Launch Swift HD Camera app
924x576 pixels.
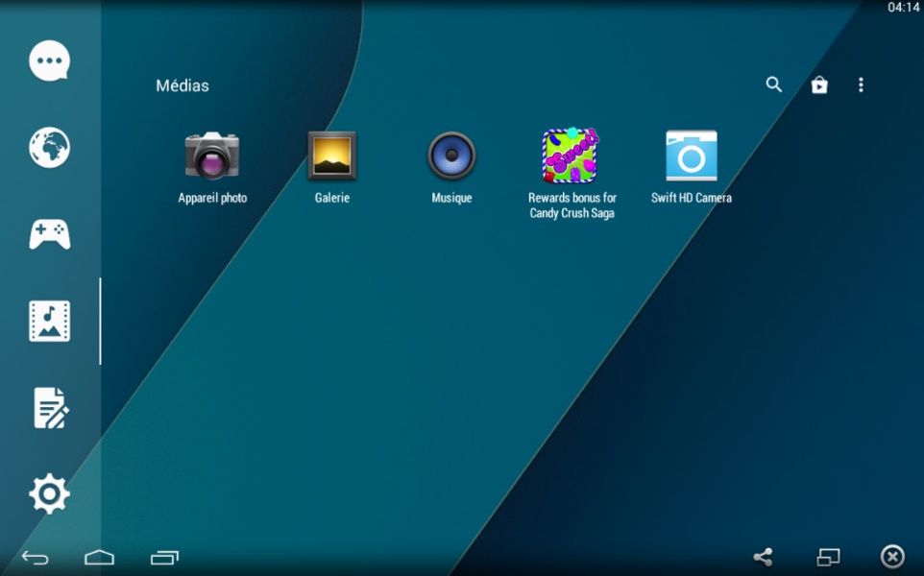tap(692, 156)
